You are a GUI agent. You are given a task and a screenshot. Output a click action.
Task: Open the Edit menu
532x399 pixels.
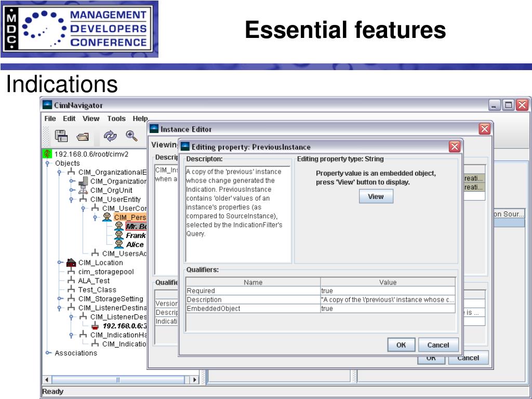pyautogui.click(x=69, y=119)
